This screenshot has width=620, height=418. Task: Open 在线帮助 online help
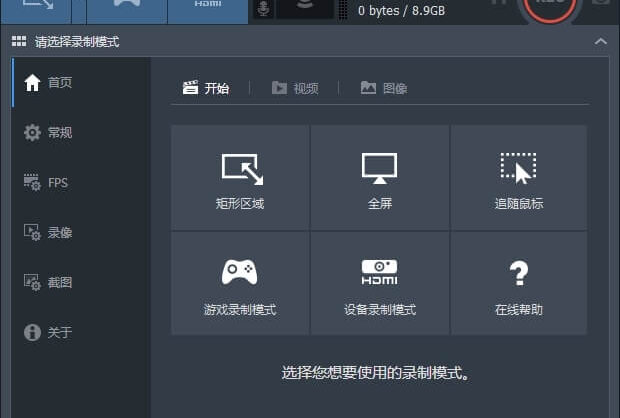[x=519, y=283]
